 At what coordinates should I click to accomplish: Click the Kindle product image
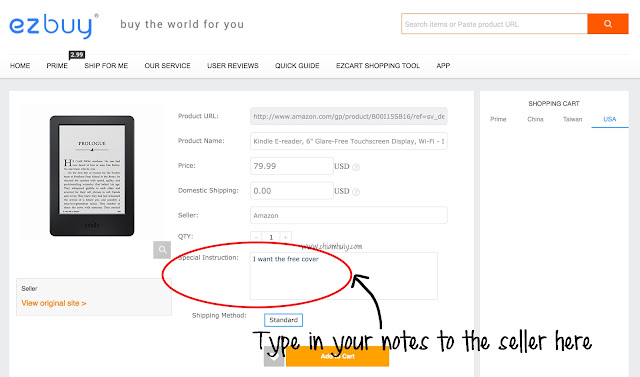(x=92, y=175)
